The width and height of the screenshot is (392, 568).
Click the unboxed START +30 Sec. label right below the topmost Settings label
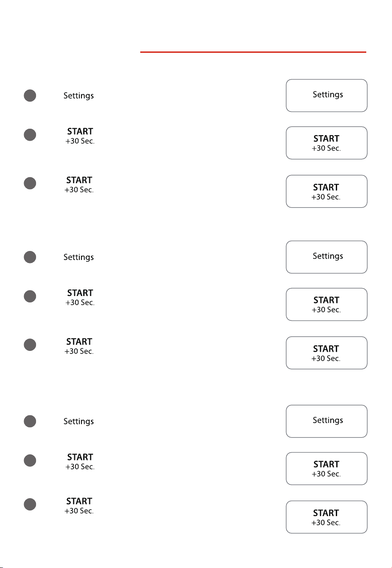(80, 136)
